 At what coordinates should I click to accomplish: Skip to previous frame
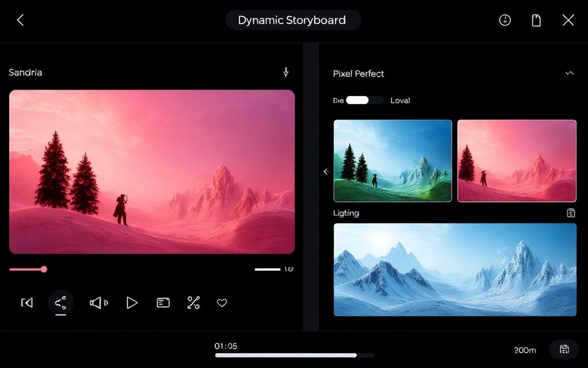click(x=27, y=302)
